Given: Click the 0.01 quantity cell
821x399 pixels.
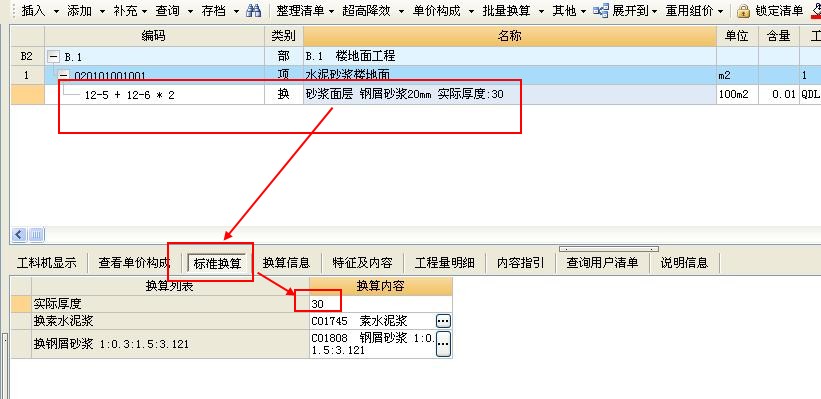Looking at the screenshot, I should click(x=779, y=95).
